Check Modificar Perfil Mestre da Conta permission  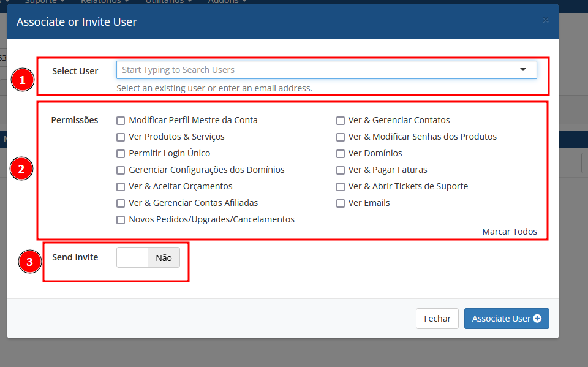click(x=121, y=121)
